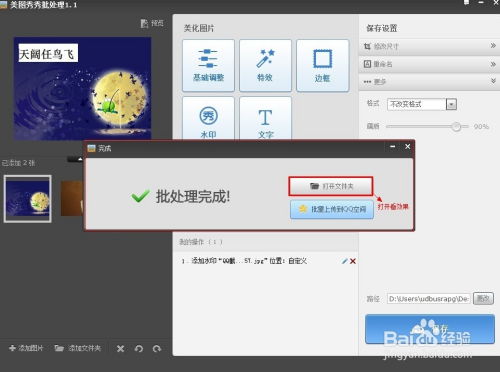This screenshot has width=500, height=372.
Task: Open the 边框 border tool
Action: tap(322, 66)
